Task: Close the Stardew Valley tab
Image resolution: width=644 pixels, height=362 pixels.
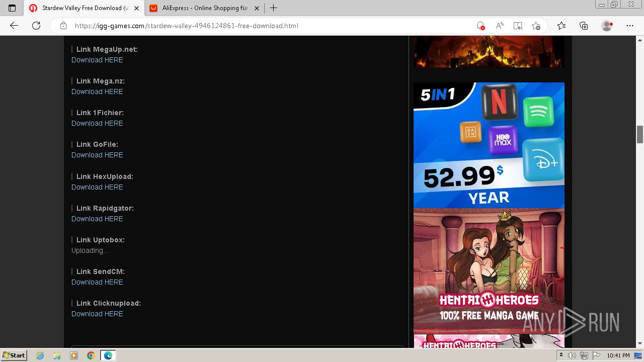Action: (x=136, y=8)
